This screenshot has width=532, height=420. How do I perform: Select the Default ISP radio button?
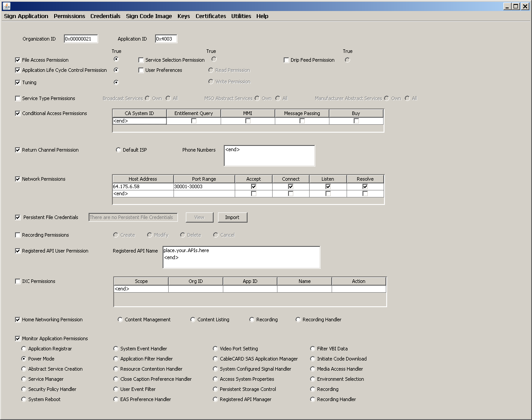pyautogui.click(x=118, y=150)
